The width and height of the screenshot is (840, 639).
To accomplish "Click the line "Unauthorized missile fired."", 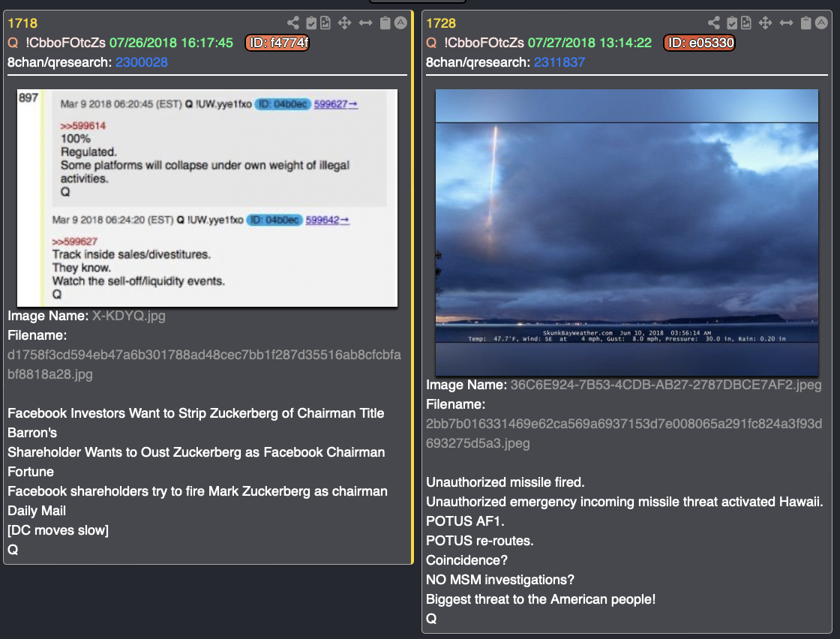I will (x=505, y=482).
